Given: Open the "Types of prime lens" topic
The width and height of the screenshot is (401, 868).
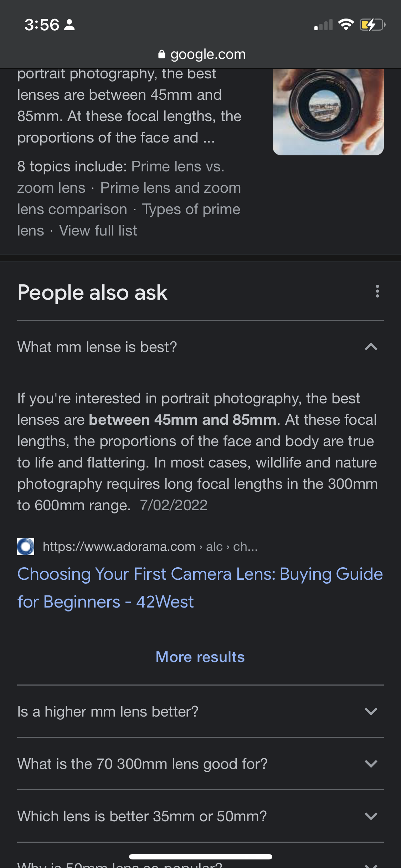Looking at the screenshot, I should (x=129, y=220).
